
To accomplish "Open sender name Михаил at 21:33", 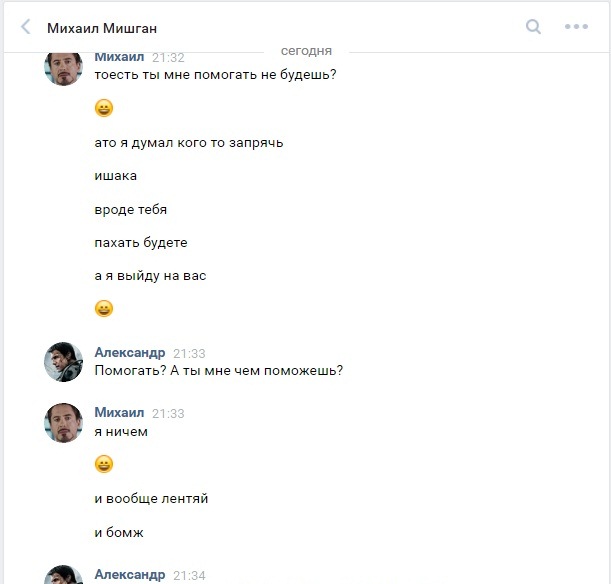I will pyautogui.click(x=119, y=413).
